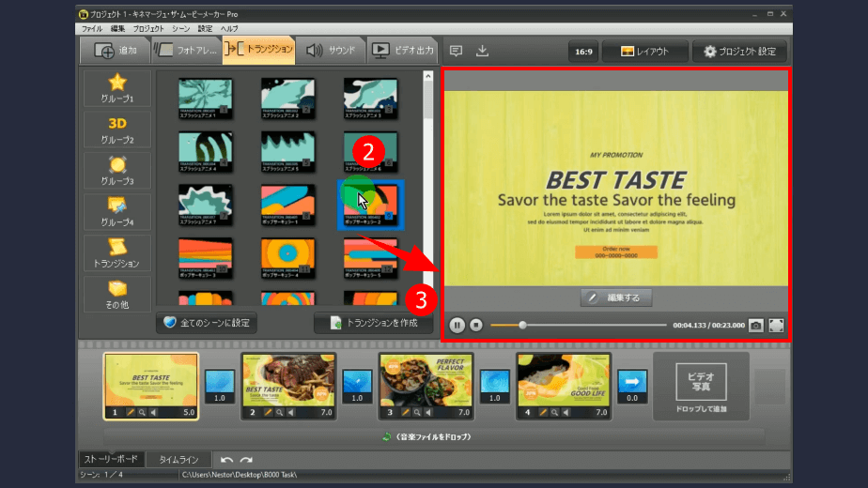
Task: Open the レイアウト layout options
Action: pyautogui.click(x=644, y=52)
